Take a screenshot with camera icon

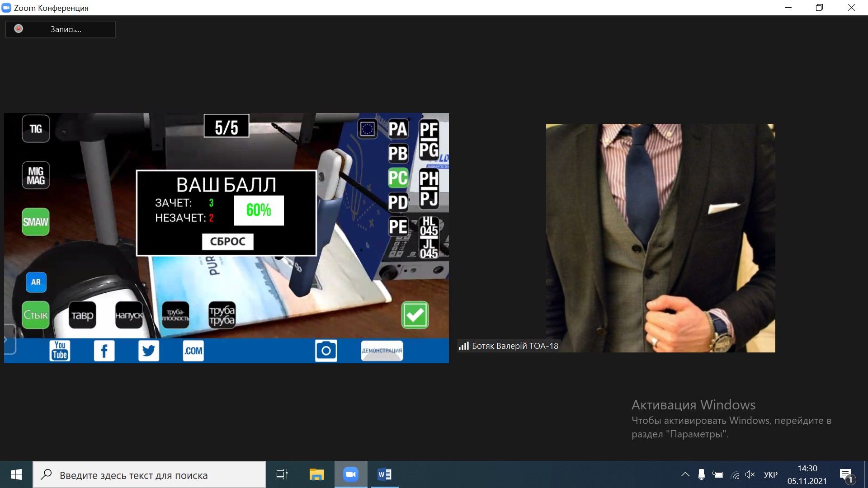326,351
